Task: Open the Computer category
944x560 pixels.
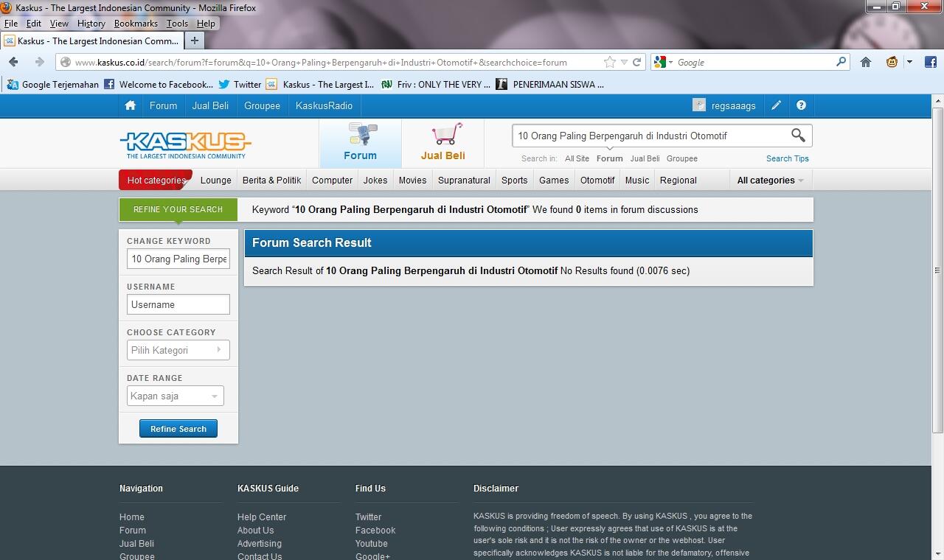Action: click(332, 180)
